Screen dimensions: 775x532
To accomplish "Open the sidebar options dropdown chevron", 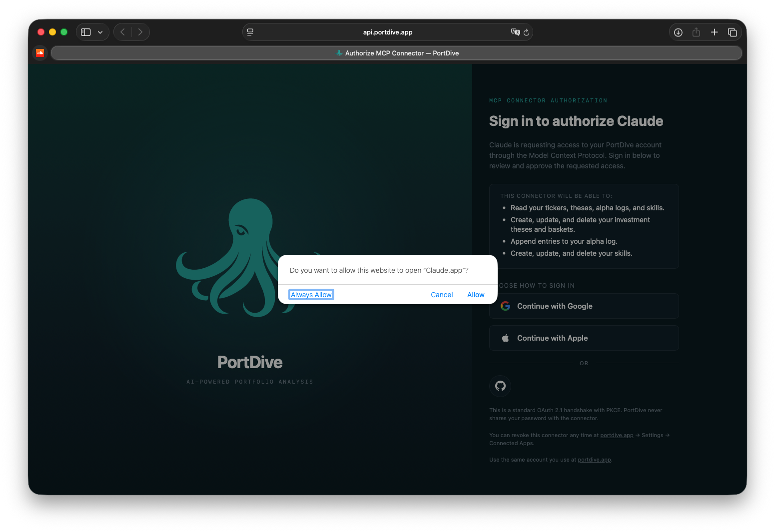I will click(x=100, y=32).
